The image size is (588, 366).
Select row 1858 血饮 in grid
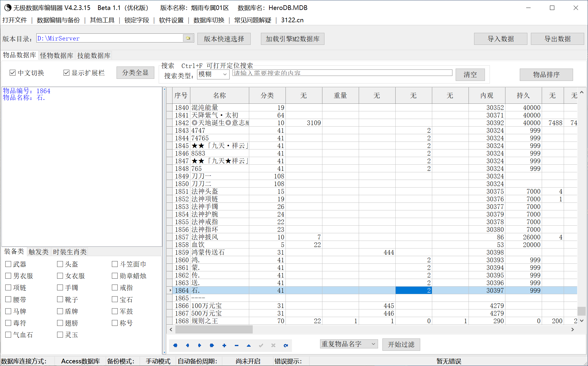click(372, 245)
